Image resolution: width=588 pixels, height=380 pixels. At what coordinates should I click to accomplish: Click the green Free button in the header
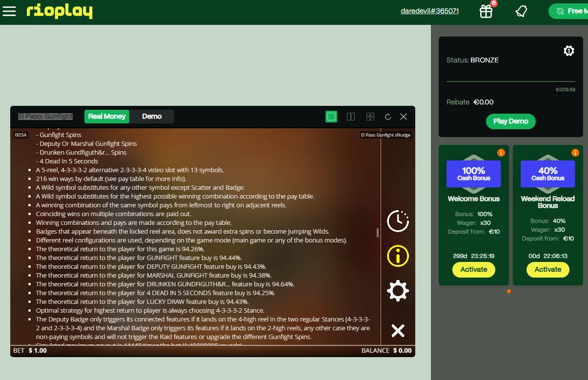568,11
